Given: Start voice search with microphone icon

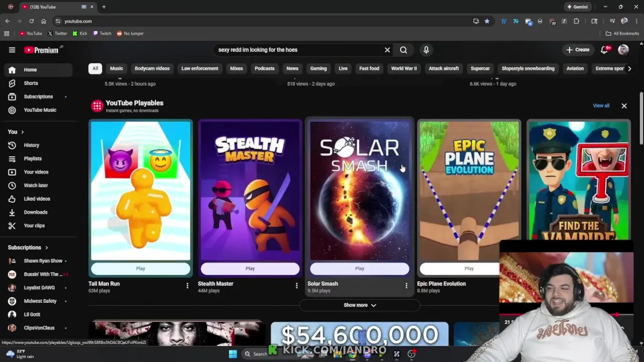Looking at the screenshot, I should (x=426, y=50).
